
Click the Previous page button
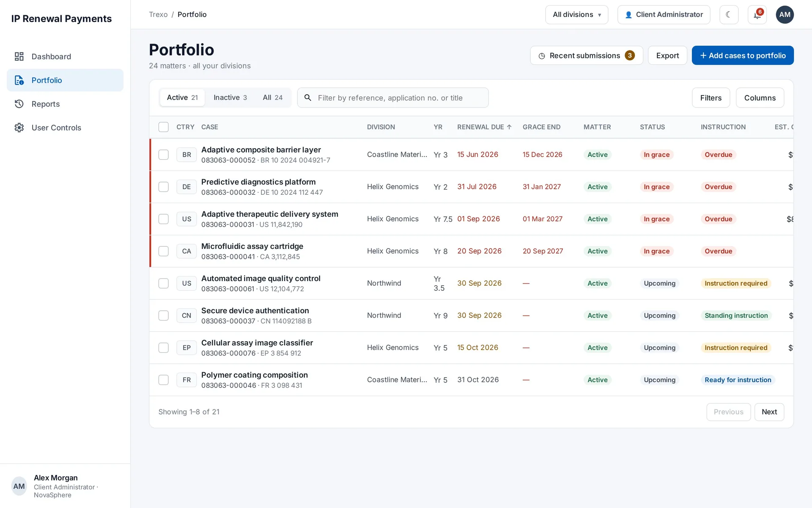coord(728,412)
